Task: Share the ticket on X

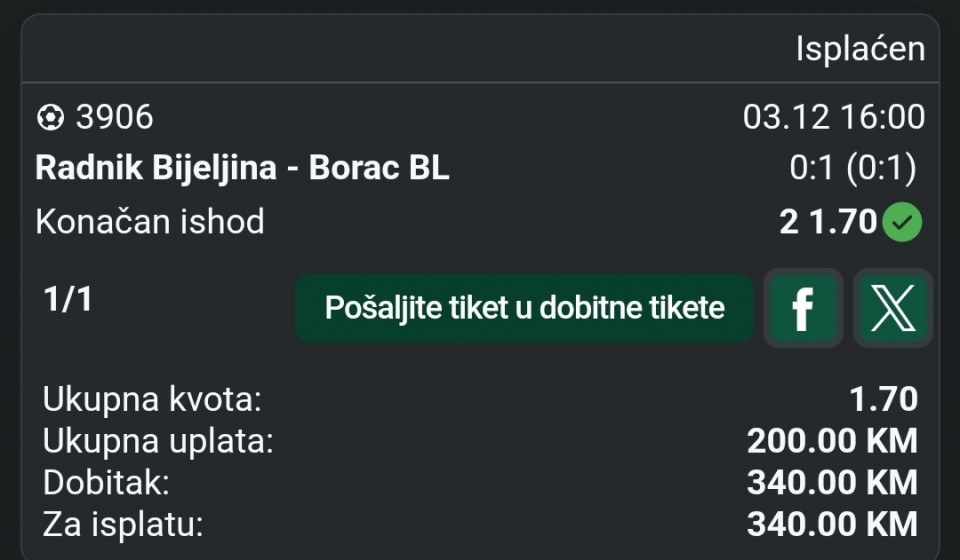Action: pyautogui.click(x=893, y=308)
